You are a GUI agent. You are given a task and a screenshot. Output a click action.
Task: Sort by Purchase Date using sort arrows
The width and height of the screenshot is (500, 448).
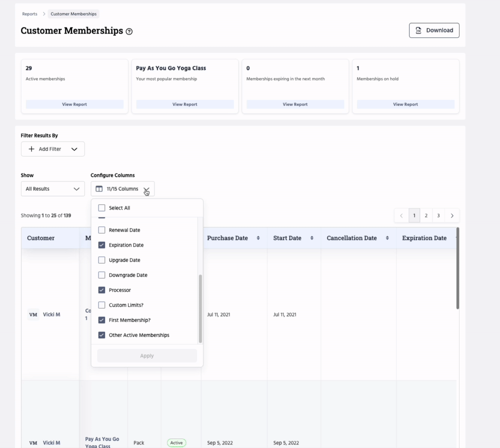[258, 238]
